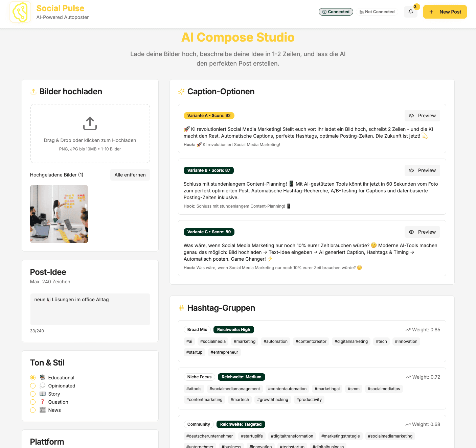Click the Reichweite: Medium badge
The height and width of the screenshot is (448, 476).
click(x=242, y=377)
